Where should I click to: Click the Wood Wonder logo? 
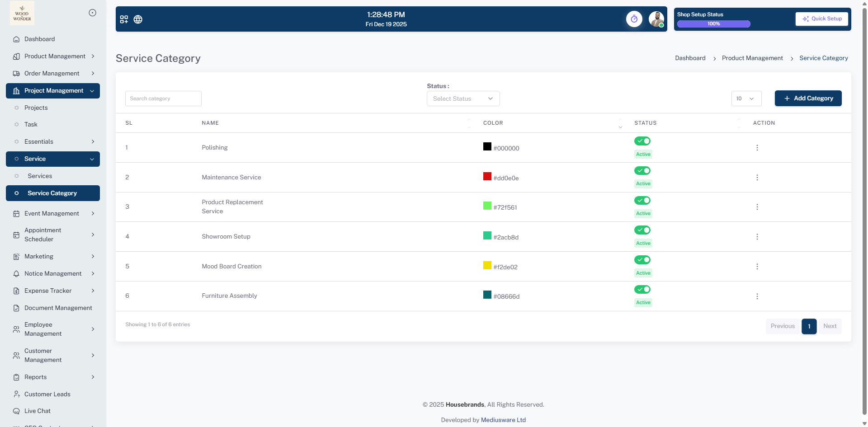click(x=22, y=13)
